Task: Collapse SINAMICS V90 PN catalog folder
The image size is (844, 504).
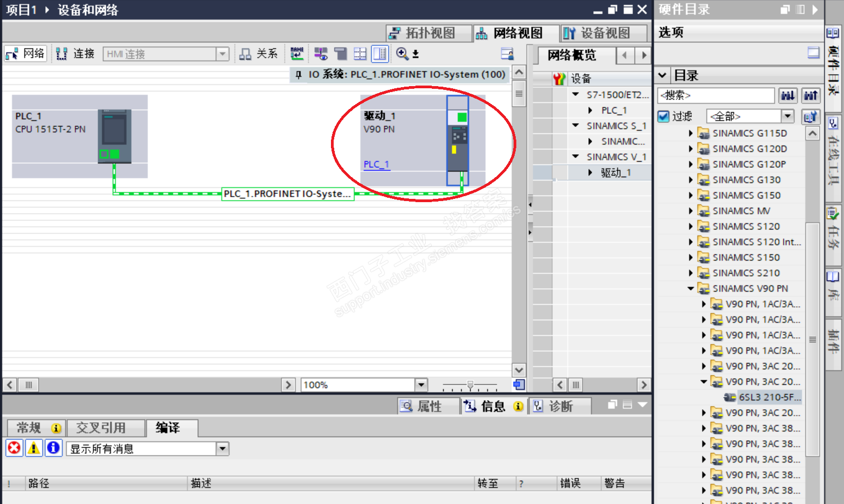Action: click(x=691, y=289)
